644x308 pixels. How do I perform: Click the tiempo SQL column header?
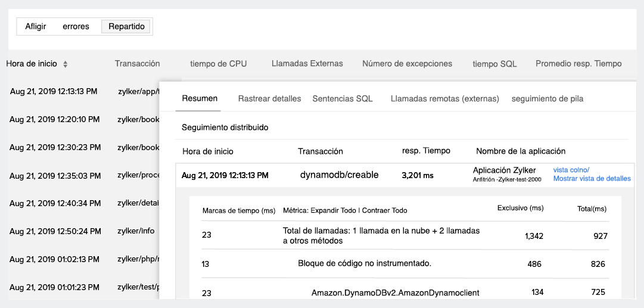click(494, 64)
